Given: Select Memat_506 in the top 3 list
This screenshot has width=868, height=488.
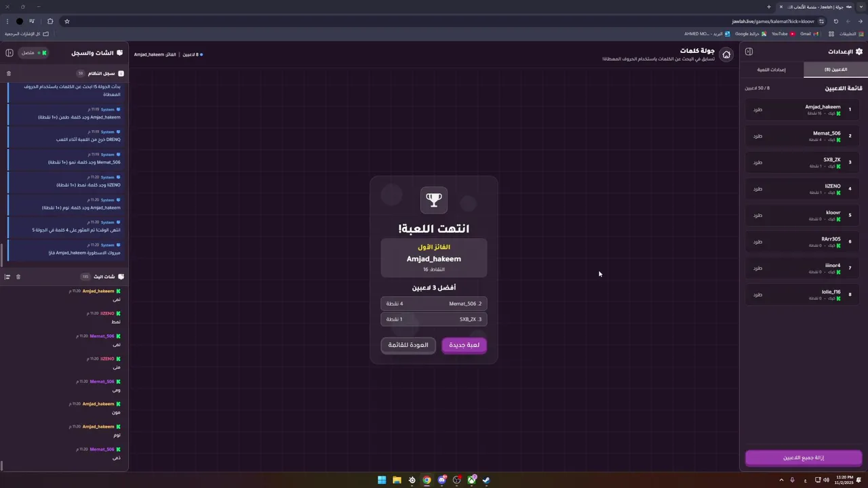Looking at the screenshot, I should click(x=434, y=304).
